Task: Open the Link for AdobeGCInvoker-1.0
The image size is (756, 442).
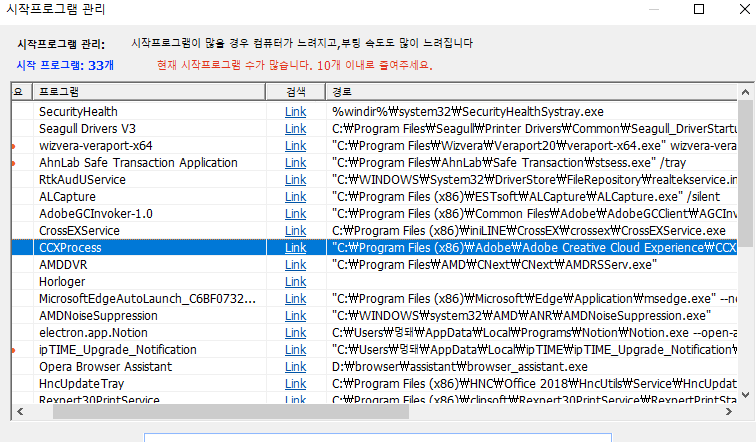Action: (295, 214)
